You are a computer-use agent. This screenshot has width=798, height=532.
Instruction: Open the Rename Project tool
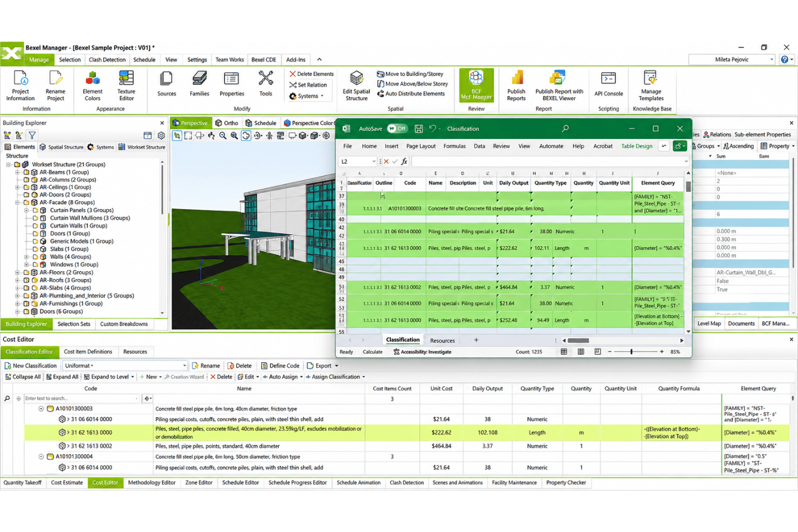point(55,86)
